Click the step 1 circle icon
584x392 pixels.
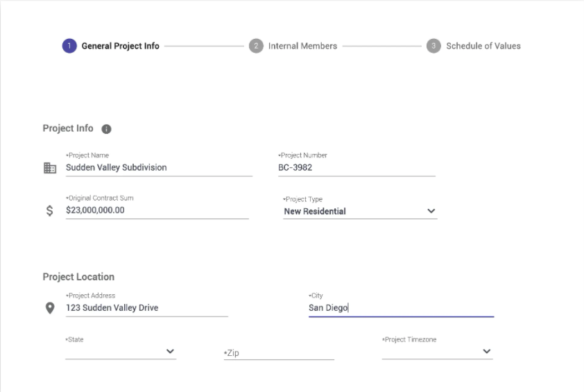tap(69, 46)
